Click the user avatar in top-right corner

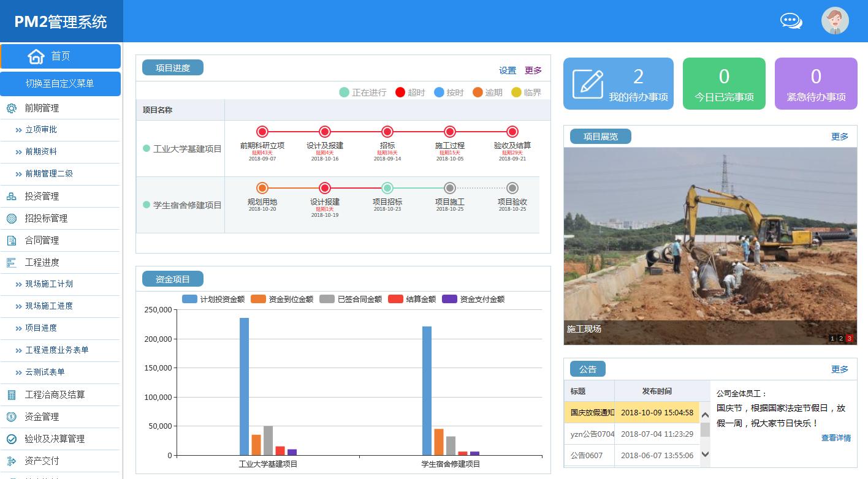click(834, 21)
